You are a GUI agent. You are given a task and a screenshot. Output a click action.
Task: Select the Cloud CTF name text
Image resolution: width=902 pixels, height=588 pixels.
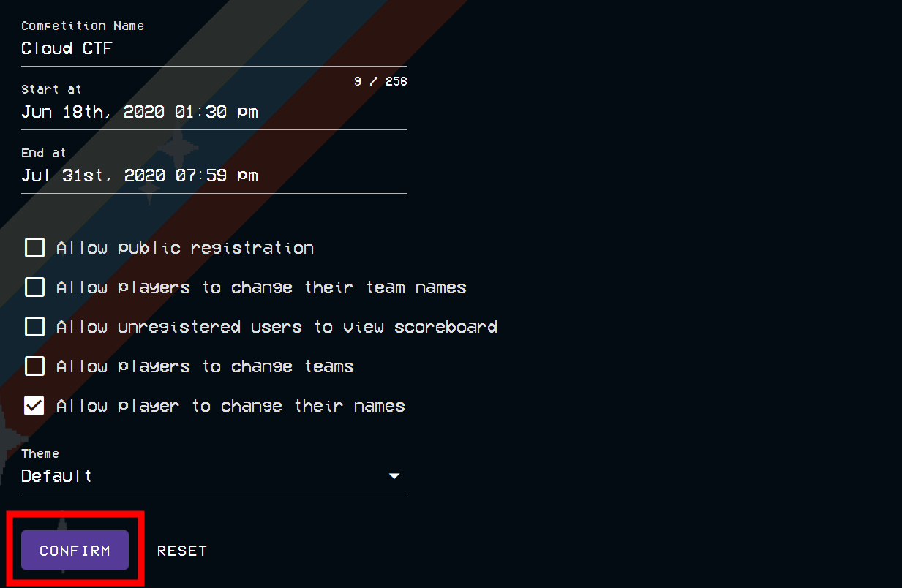click(x=67, y=48)
